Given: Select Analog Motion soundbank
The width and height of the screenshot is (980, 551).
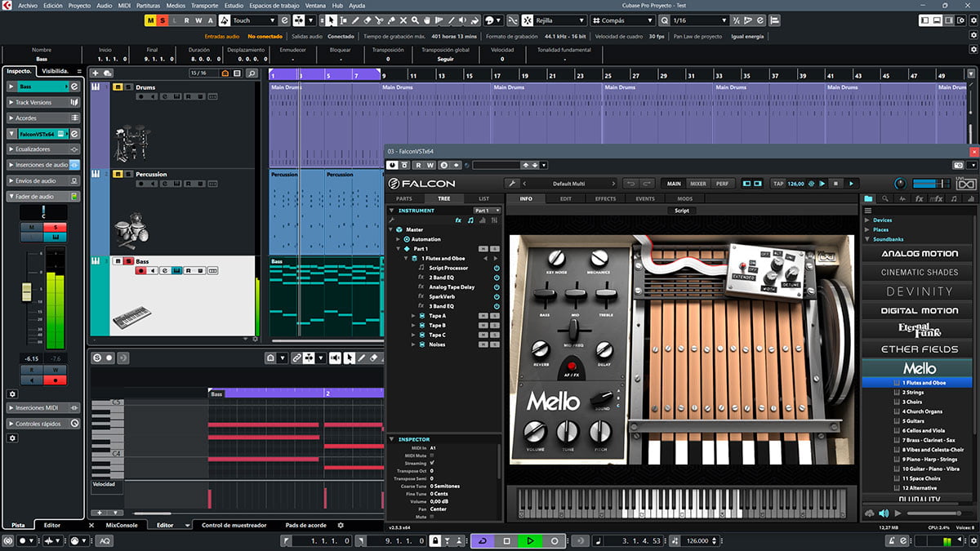Looking at the screenshot, I should click(x=920, y=253).
